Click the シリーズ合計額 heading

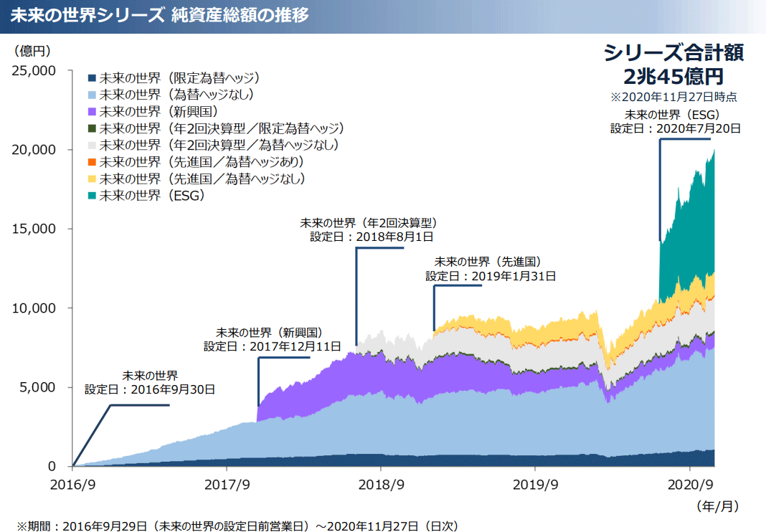[673, 53]
